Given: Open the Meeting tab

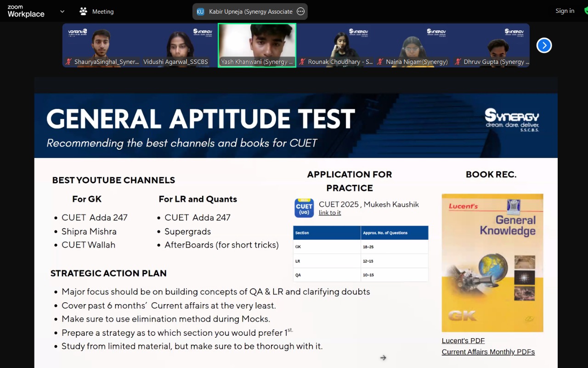Looking at the screenshot, I should tap(96, 11).
